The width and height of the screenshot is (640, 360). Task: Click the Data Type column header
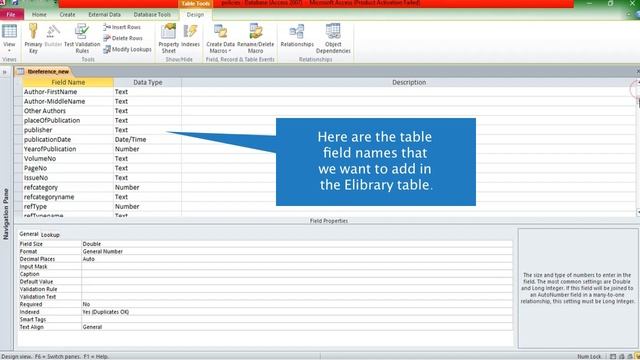(148, 82)
